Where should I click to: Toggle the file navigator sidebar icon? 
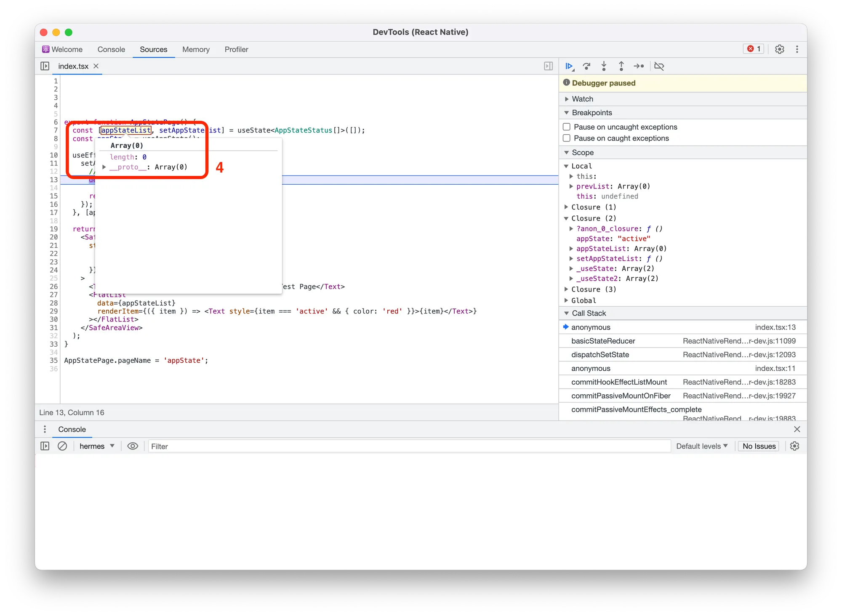(45, 66)
